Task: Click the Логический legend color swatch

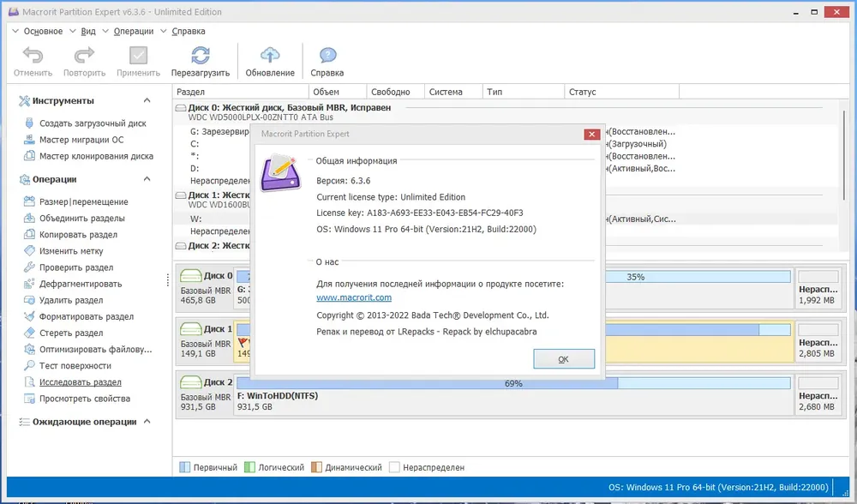Action: tap(249, 467)
